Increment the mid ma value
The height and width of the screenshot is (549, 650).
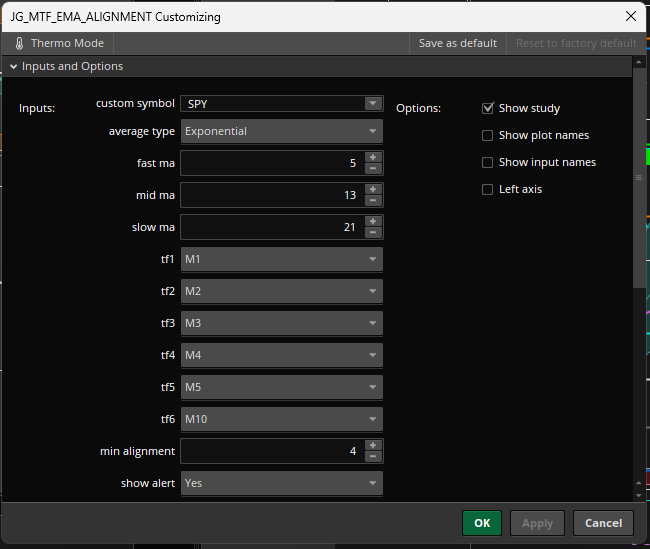tap(373, 189)
